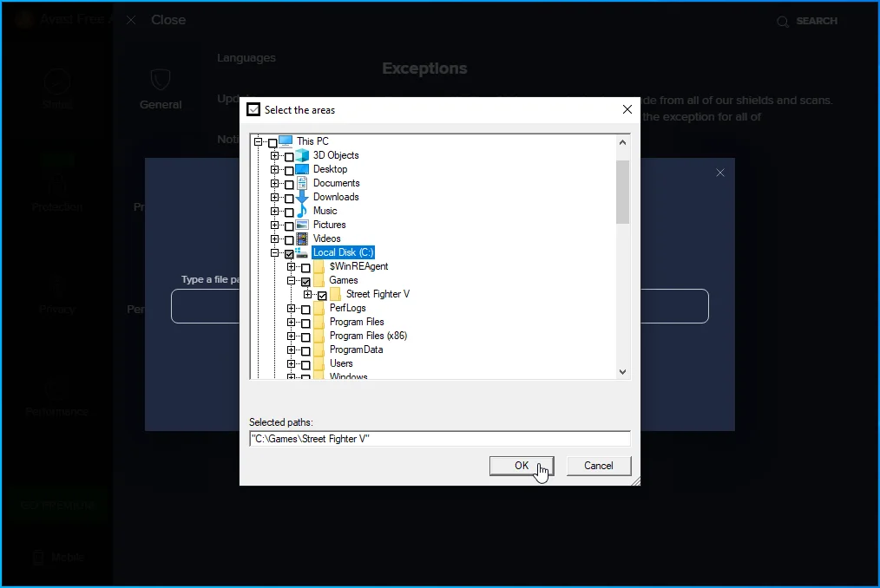
Task: Check the Program Files checkbox
Action: click(305, 323)
